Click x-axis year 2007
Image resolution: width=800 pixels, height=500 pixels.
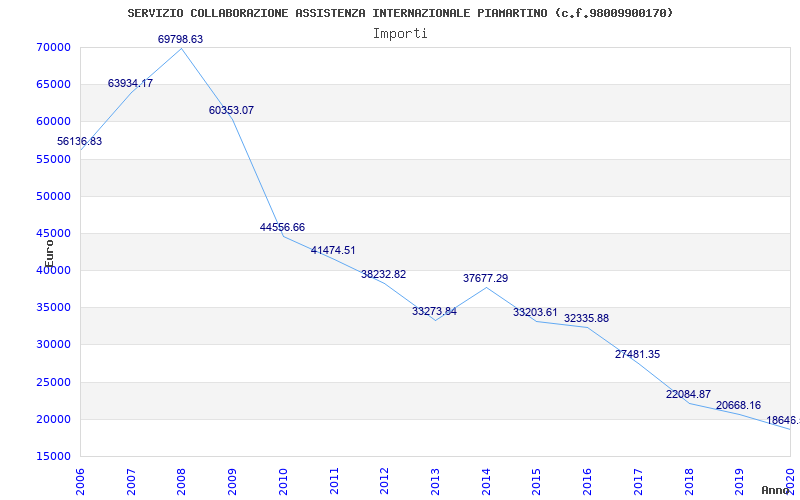pos(131,481)
